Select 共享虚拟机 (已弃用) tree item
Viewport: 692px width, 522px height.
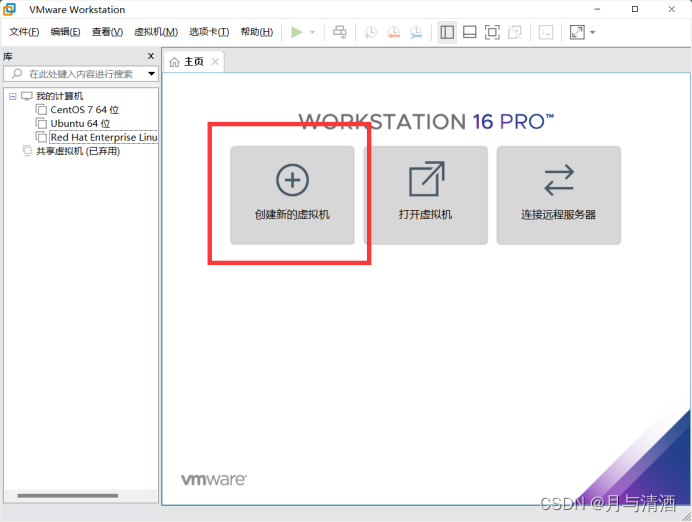coord(78,151)
